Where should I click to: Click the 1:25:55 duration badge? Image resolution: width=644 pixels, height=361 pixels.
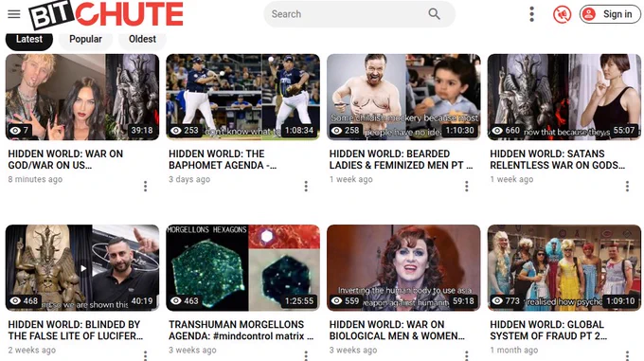(299, 301)
